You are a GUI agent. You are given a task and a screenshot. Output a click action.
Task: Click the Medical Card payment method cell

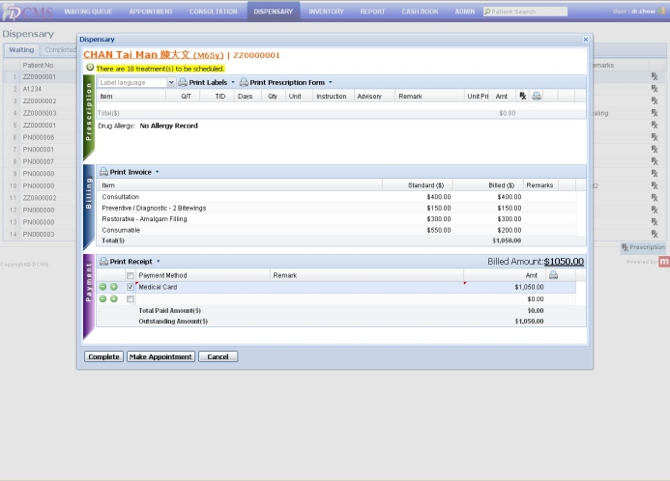[203, 287]
